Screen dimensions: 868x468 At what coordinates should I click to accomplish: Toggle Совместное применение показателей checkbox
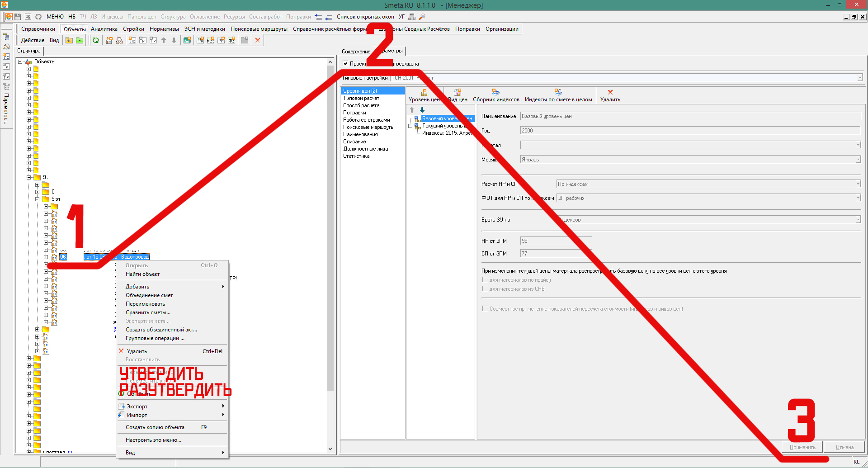[485, 309]
